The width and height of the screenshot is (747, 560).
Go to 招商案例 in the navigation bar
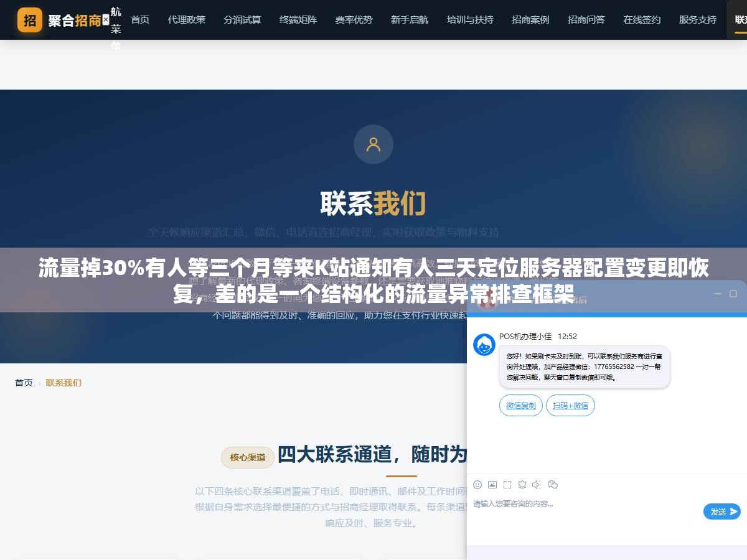pos(530,20)
